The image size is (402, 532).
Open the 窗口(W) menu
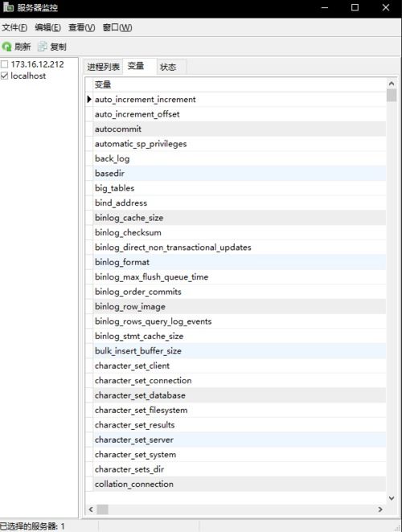[117, 27]
